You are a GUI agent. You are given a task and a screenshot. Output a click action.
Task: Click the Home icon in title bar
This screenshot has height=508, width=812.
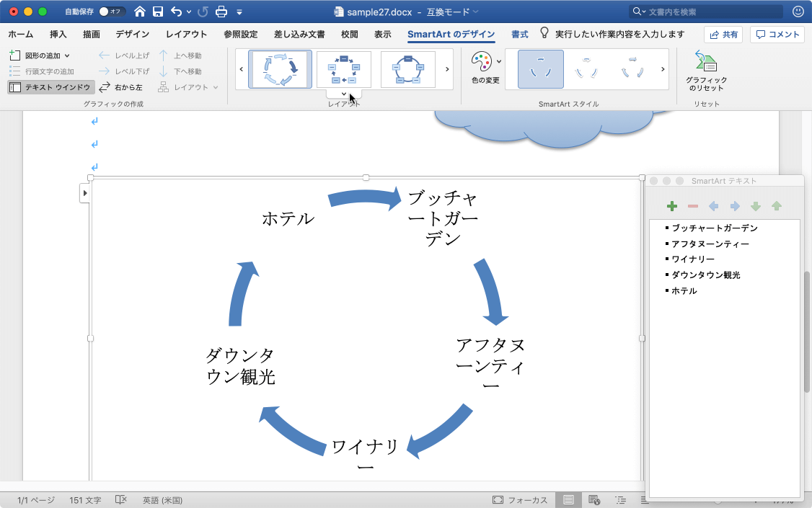pos(139,12)
